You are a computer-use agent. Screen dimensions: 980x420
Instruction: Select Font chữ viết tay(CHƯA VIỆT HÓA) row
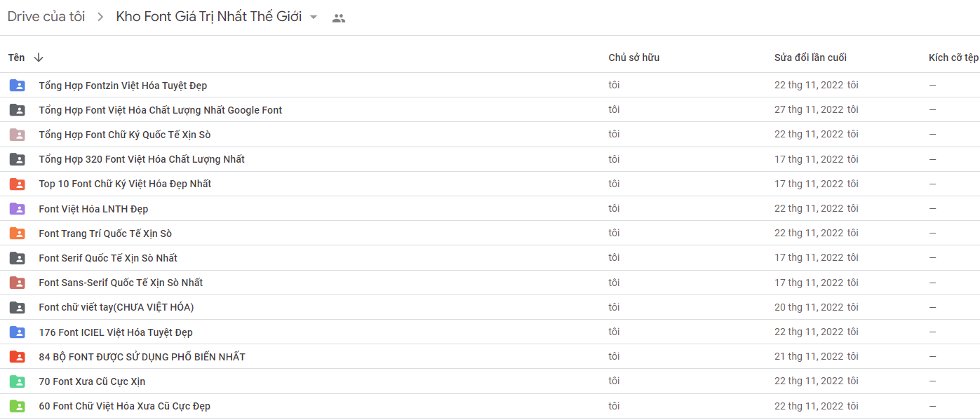tap(490, 307)
